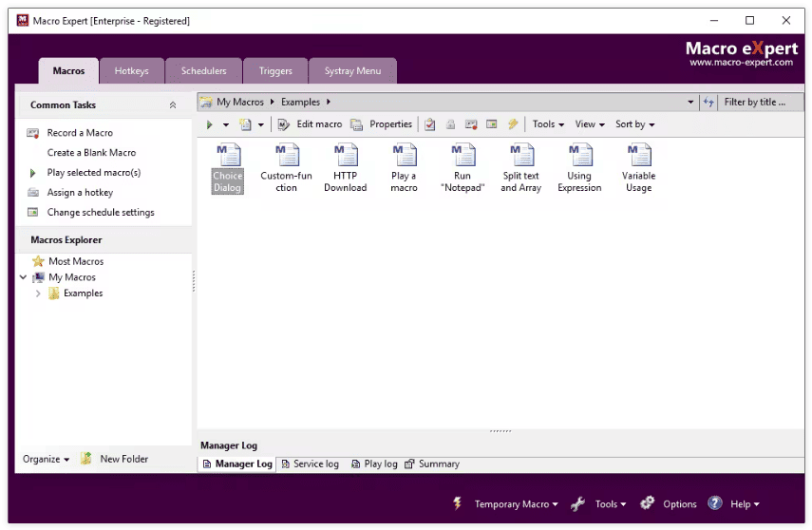The height and width of the screenshot is (530, 812).
Task: Collapse the Common Tasks panel
Action: tap(173, 105)
